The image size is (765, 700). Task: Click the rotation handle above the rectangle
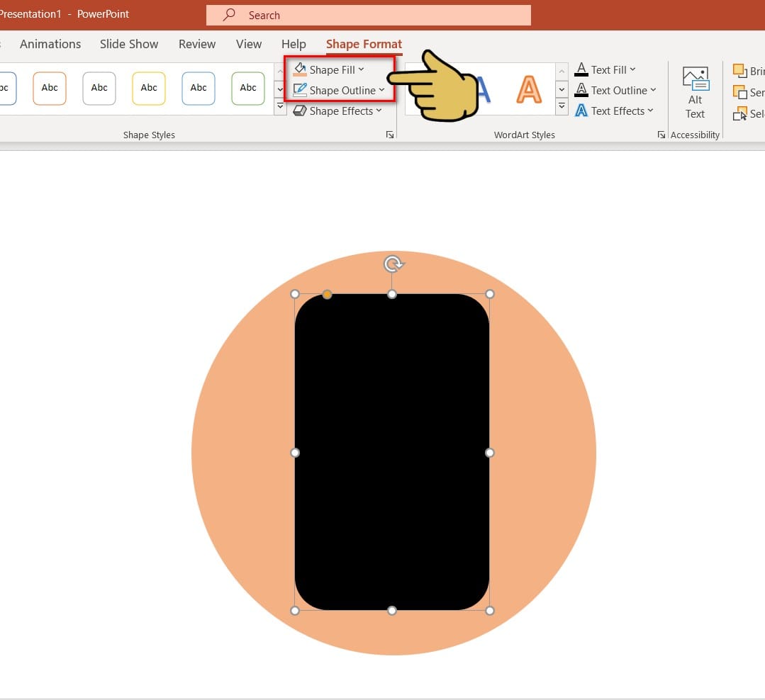pos(392,264)
